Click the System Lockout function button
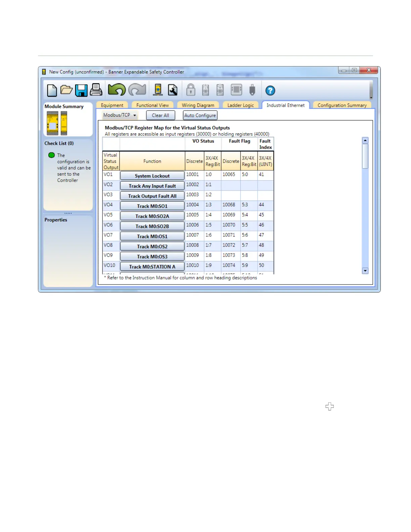This screenshot has width=411, height=532. point(152,176)
